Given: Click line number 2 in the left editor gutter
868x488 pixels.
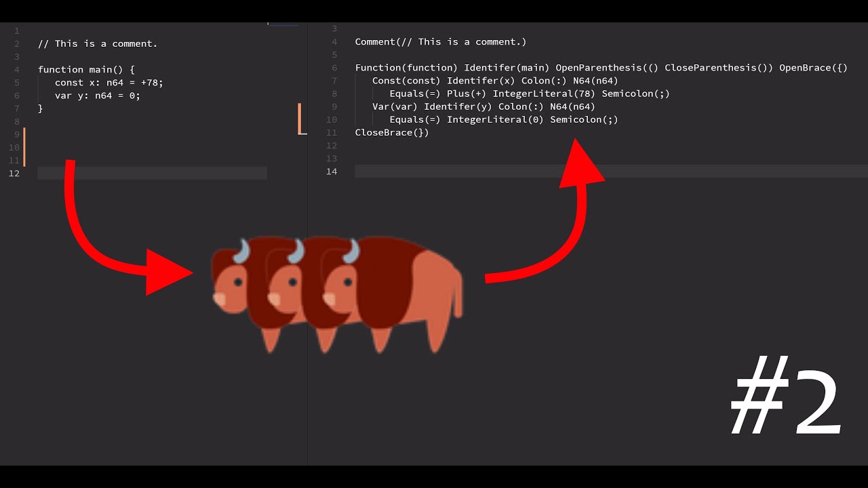Looking at the screenshot, I should pyautogui.click(x=17, y=44).
